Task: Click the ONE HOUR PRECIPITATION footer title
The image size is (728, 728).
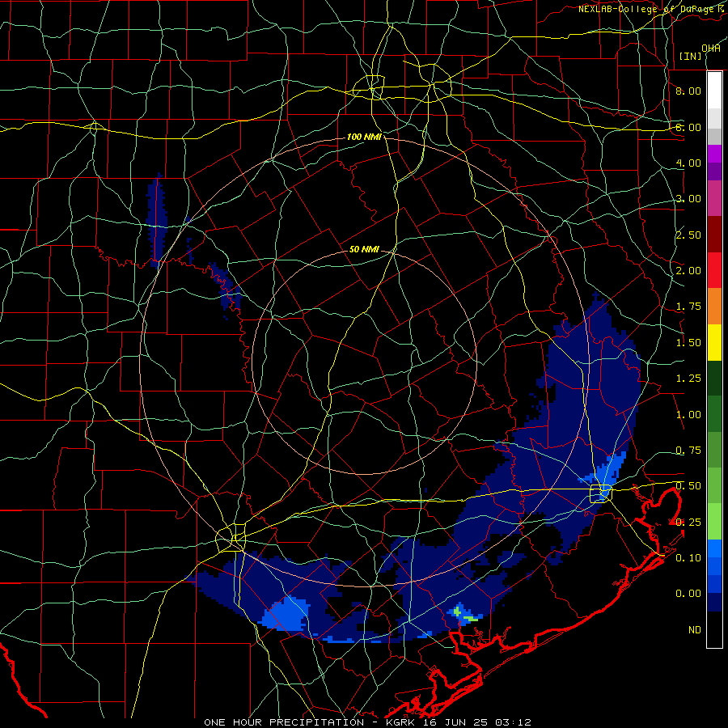Action: click(284, 722)
